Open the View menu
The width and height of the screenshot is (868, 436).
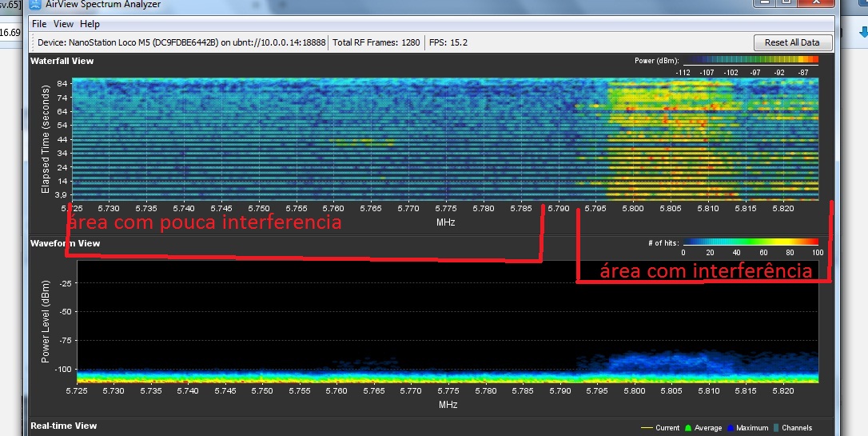coord(63,24)
